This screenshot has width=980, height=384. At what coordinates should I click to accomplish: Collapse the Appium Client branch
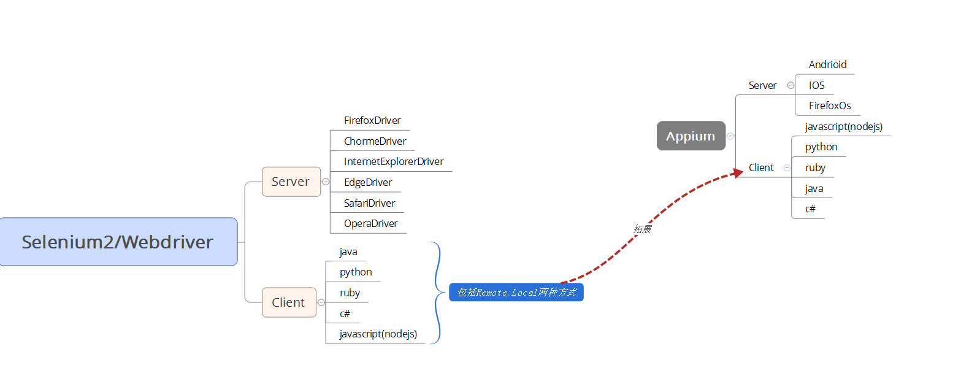[x=787, y=167]
